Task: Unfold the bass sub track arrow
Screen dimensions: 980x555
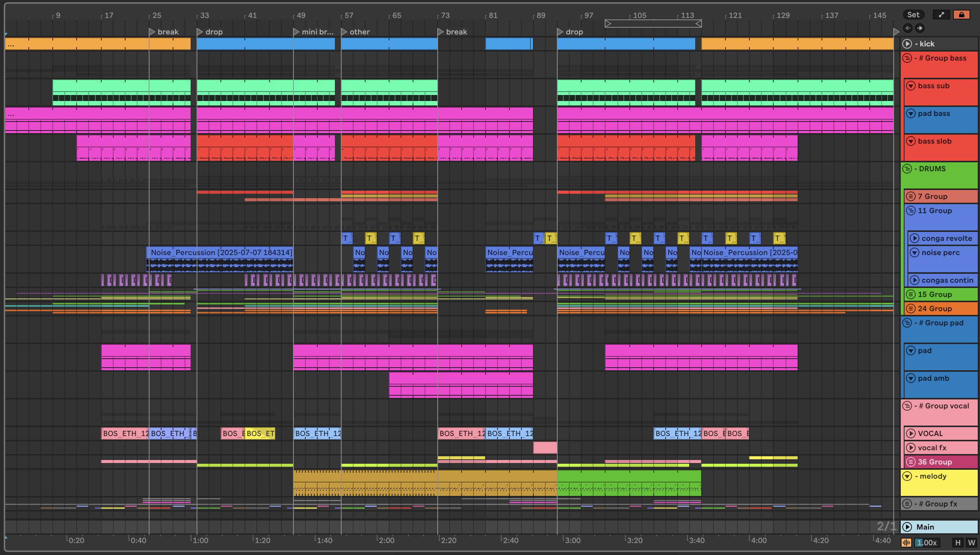Action: [x=911, y=86]
